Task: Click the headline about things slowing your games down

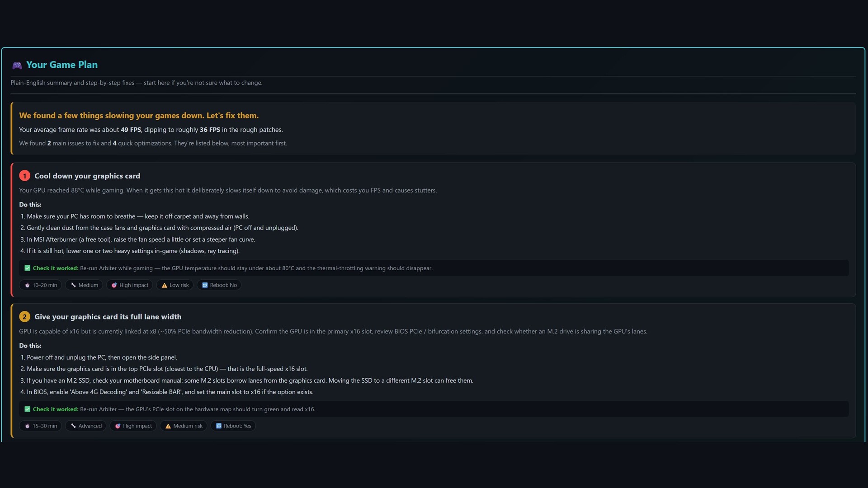Action: tap(139, 115)
